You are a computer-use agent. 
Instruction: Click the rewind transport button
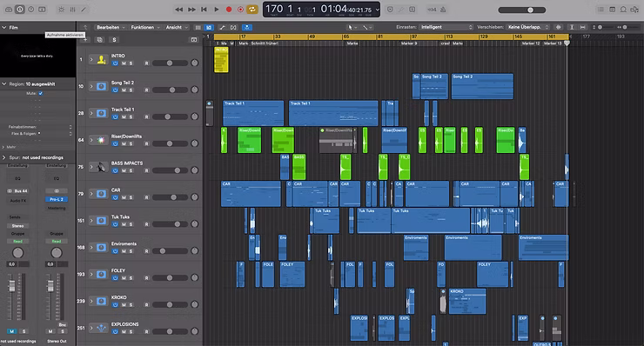point(178,10)
